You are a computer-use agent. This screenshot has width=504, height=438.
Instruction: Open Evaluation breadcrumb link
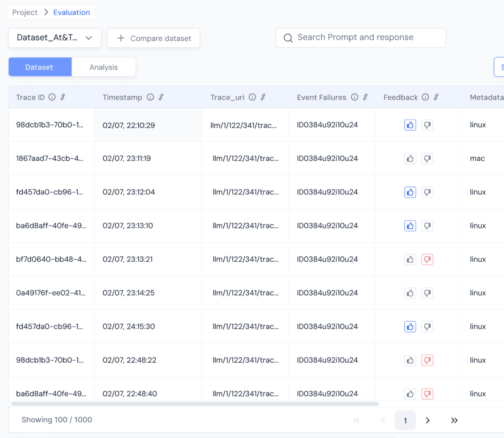coord(72,12)
